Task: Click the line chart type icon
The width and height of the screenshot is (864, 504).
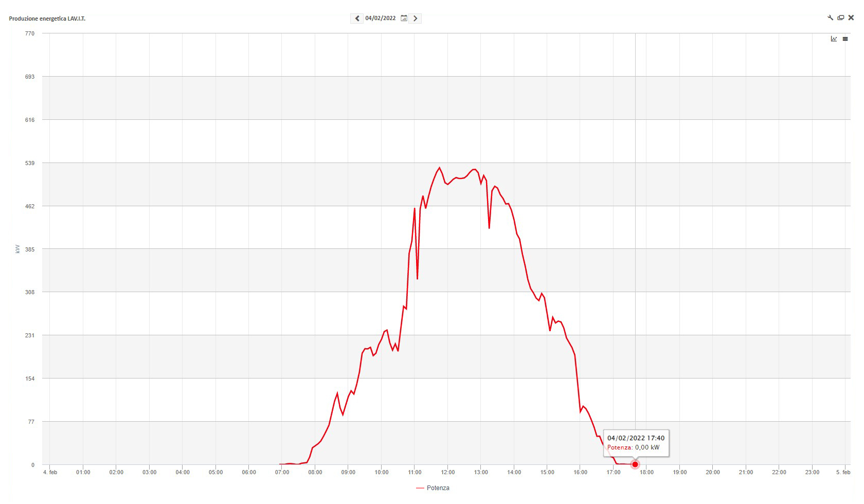Action: click(834, 39)
